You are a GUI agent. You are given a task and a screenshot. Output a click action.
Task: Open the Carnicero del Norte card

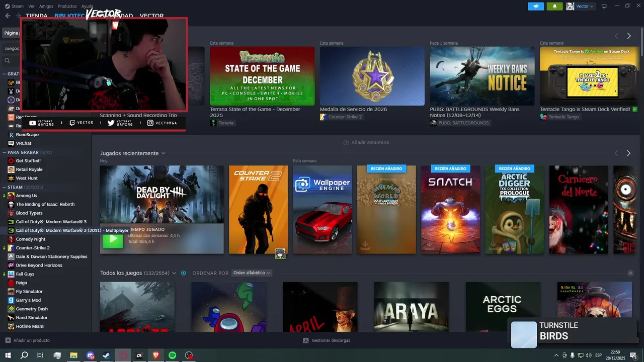[579, 210]
